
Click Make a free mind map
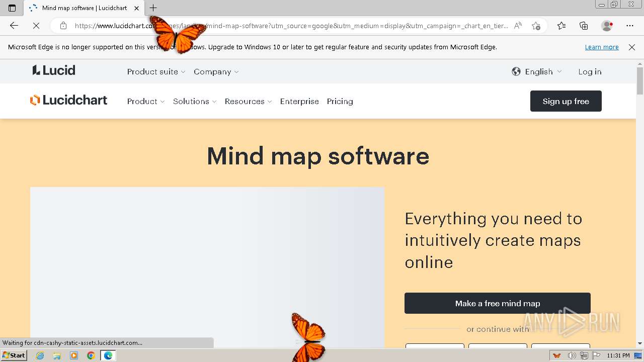tap(498, 303)
